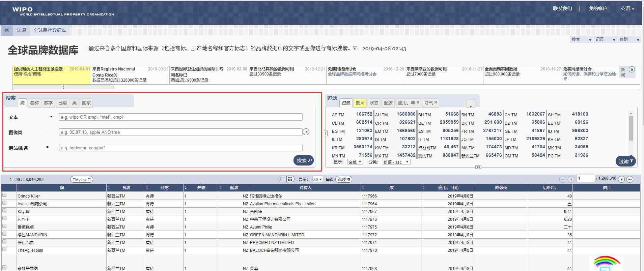Tick the checkbox next to TheAgileTools
The height and width of the screenshot is (271, 644).
[x=4, y=249]
